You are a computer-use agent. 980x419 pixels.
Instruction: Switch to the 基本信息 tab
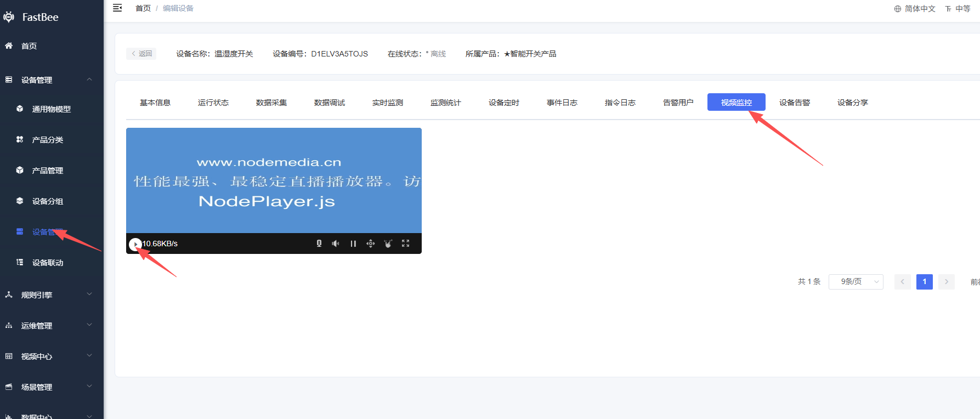coord(155,103)
